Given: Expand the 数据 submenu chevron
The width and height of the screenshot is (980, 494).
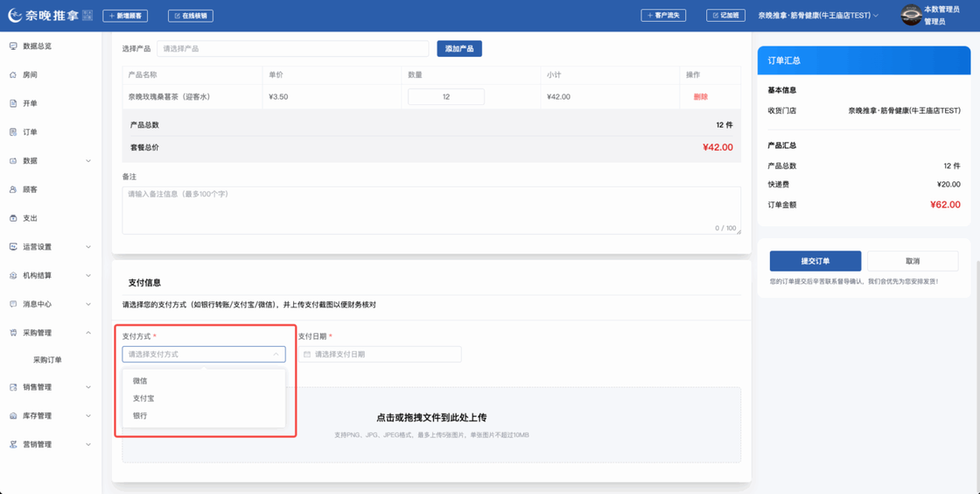Looking at the screenshot, I should pyautogui.click(x=88, y=160).
